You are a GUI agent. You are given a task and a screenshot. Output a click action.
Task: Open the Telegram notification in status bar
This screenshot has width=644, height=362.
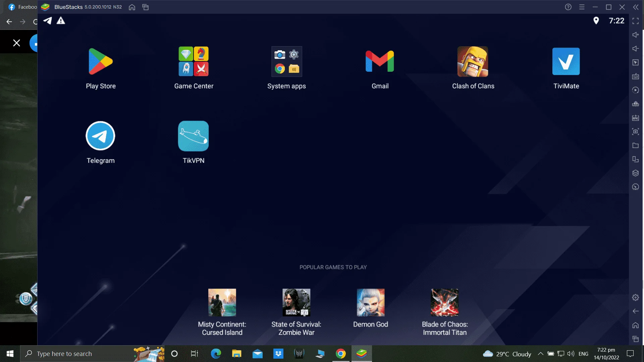click(48, 21)
